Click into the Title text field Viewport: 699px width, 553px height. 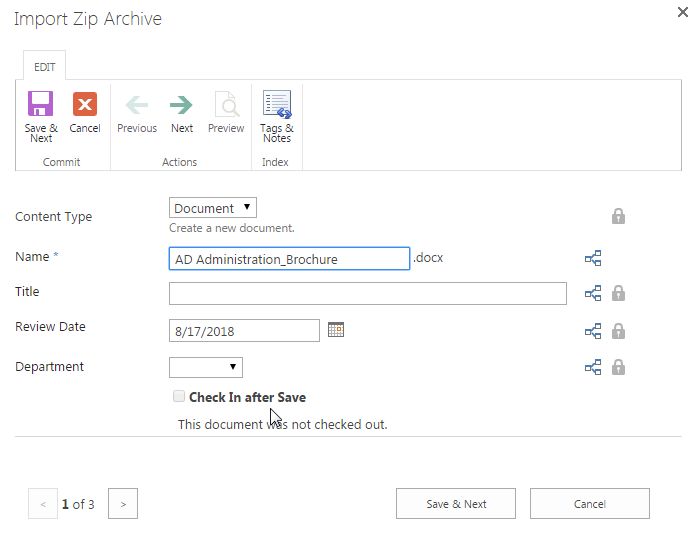click(367, 293)
